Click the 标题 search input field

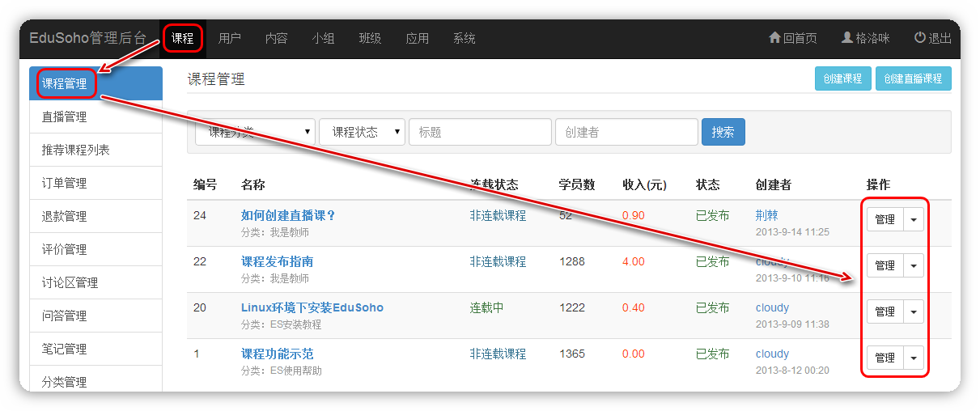(x=480, y=132)
